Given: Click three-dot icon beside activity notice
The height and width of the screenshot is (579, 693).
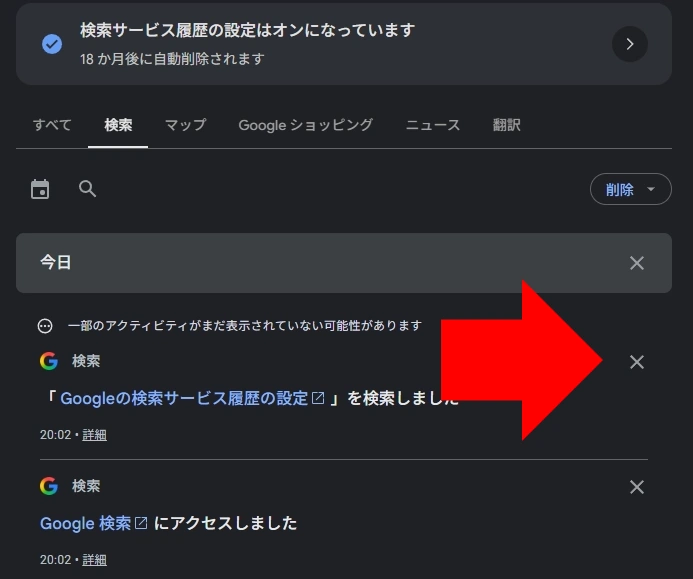Looking at the screenshot, I should click(x=45, y=326).
